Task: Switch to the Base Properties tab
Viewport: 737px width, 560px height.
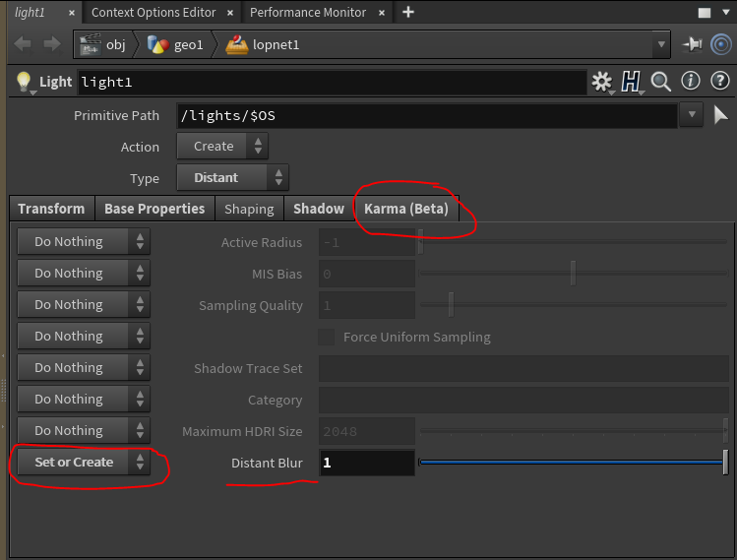Action: (x=154, y=209)
